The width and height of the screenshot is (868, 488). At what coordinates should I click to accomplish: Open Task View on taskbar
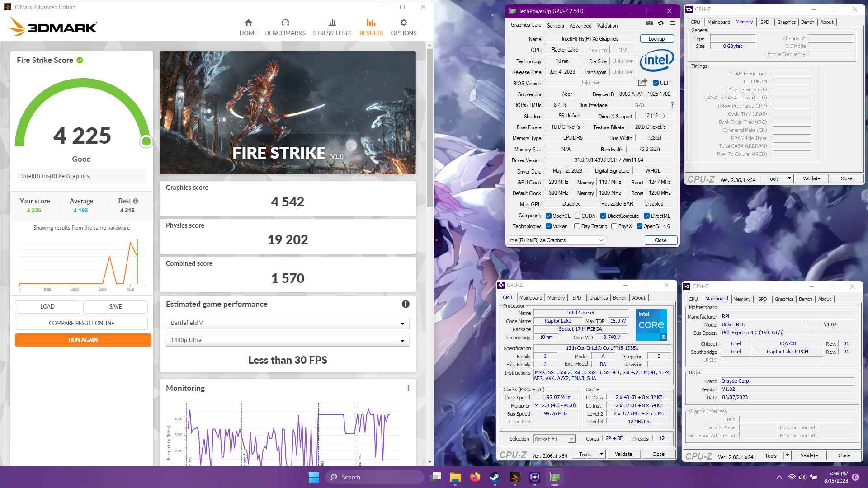coord(436,477)
